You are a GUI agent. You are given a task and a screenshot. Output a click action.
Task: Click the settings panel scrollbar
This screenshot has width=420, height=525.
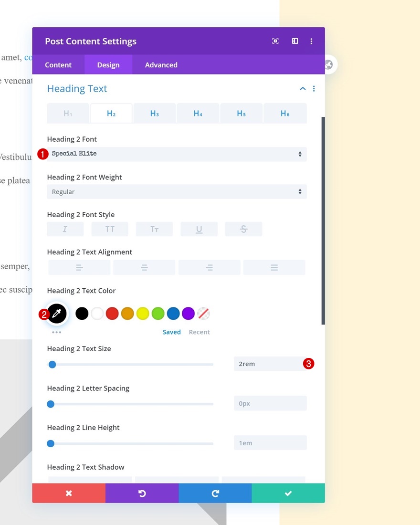pyautogui.click(x=323, y=220)
